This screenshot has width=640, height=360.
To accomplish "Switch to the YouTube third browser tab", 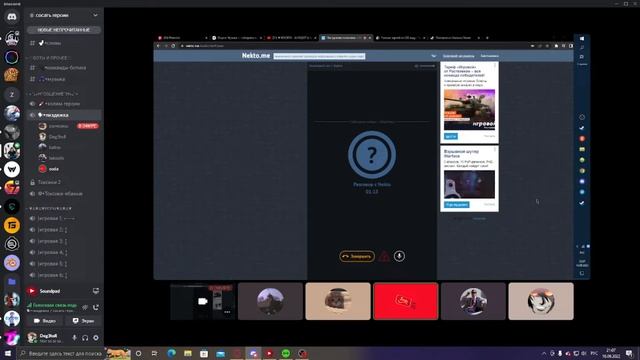I will (x=290, y=38).
